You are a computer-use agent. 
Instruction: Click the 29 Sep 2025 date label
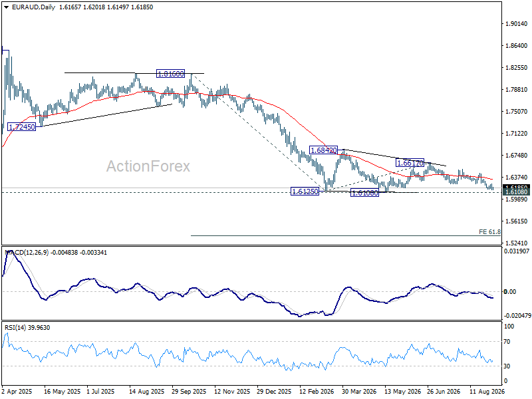tap(189, 391)
